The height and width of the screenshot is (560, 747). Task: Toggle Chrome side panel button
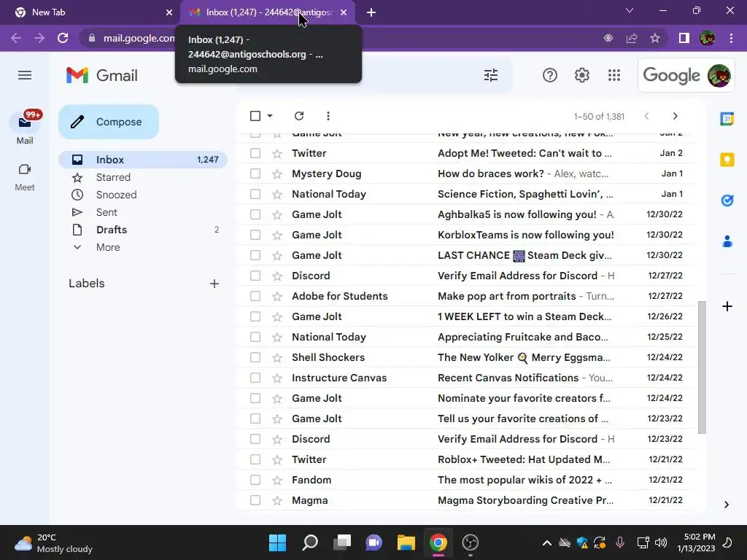click(684, 38)
